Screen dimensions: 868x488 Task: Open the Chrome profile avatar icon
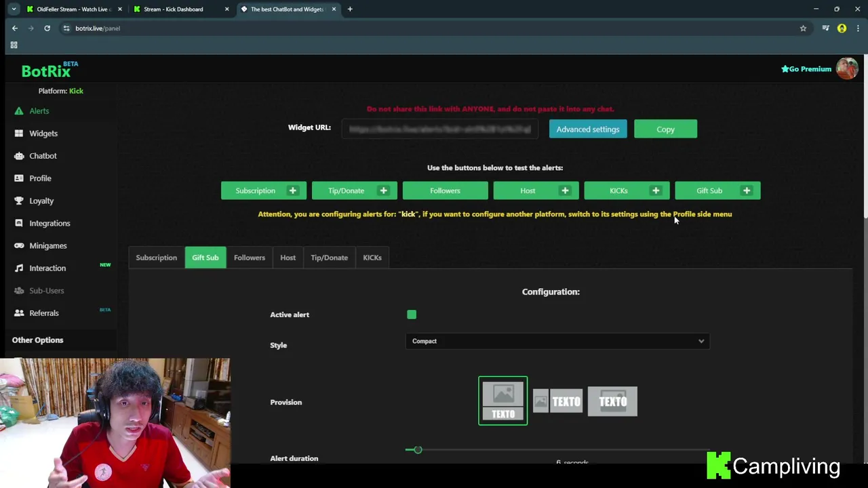click(x=842, y=28)
